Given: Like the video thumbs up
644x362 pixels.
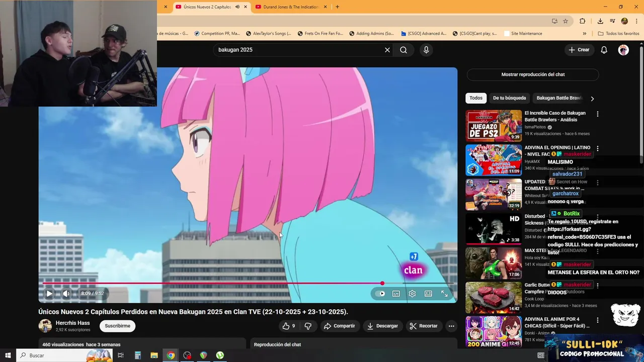Looking at the screenshot, I should coord(289,326).
